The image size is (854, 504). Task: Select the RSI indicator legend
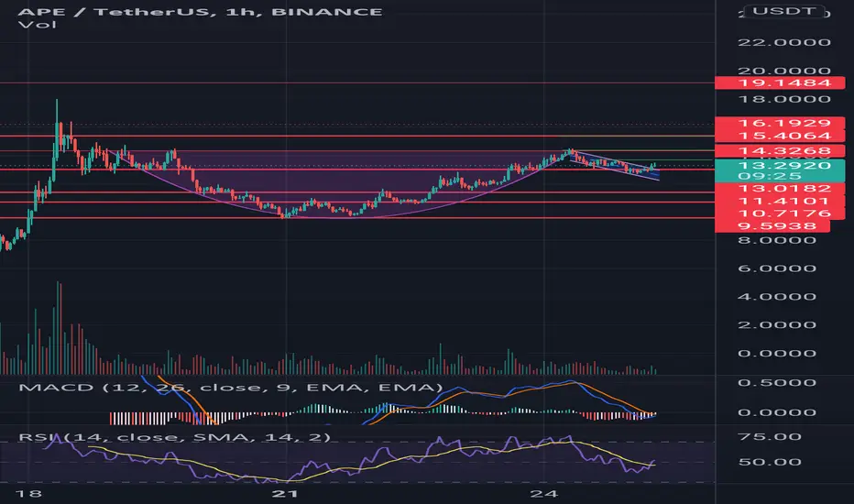[x=174, y=437]
